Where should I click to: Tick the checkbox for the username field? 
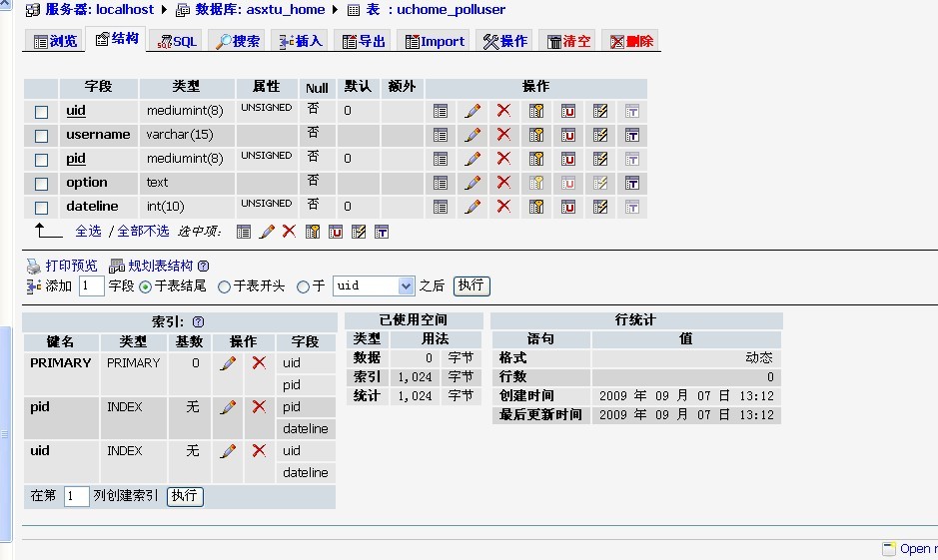(41, 136)
